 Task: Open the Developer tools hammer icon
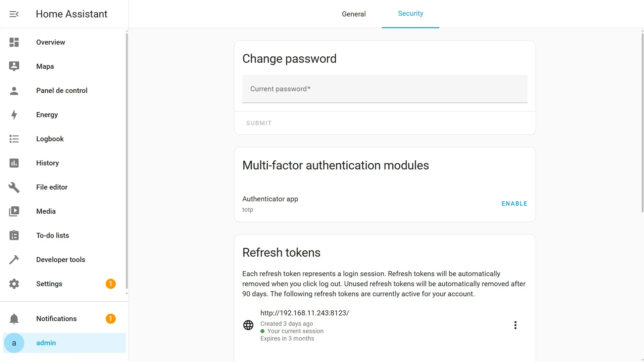pos(14,260)
